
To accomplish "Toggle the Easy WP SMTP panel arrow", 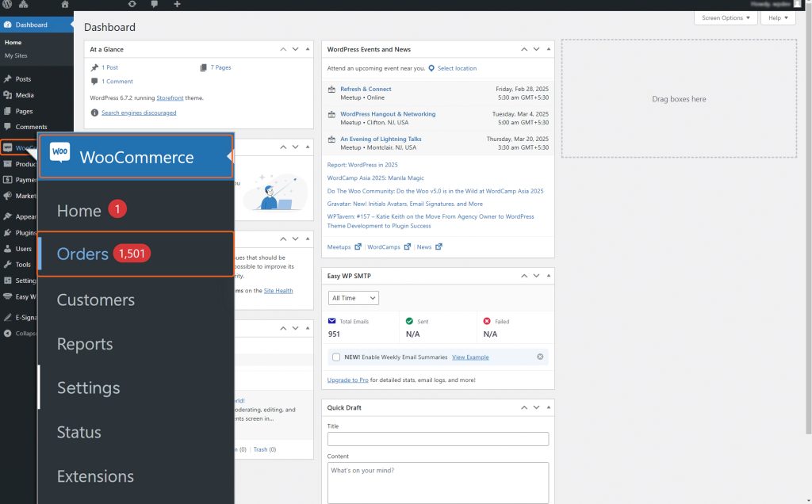I will click(x=547, y=276).
